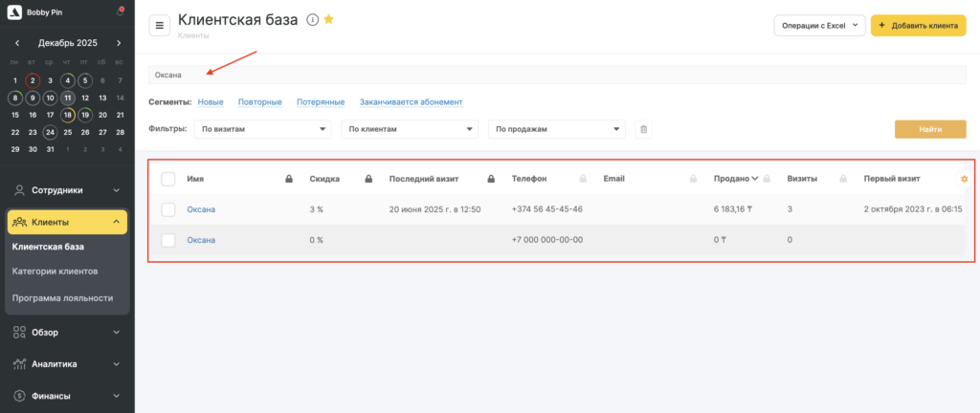This screenshot has height=413, width=980.
Task: Toggle the select-all checkbox in table header
Action: pyautogui.click(x=168, y=179)
